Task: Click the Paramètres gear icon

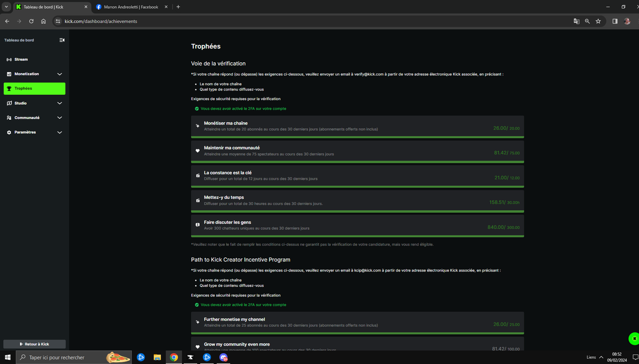Action: coord(9,133)
